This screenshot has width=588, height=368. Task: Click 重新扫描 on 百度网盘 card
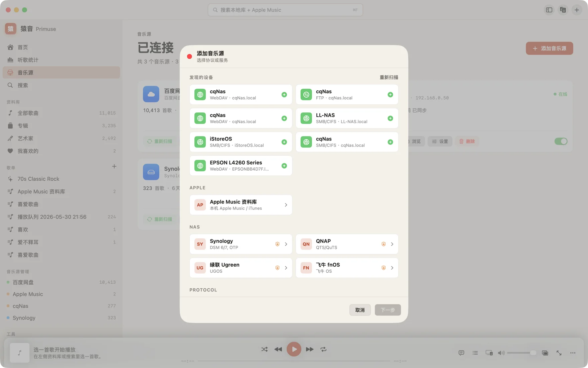pos(160,142)
